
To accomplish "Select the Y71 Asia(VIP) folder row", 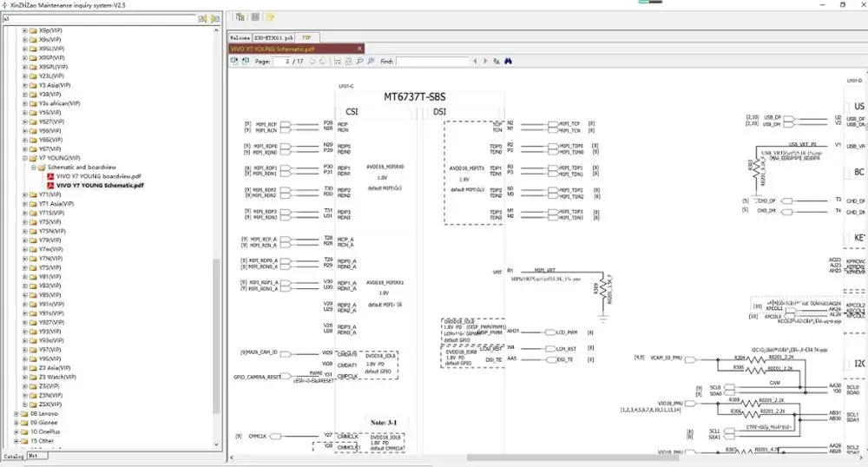I will (56, 204).
